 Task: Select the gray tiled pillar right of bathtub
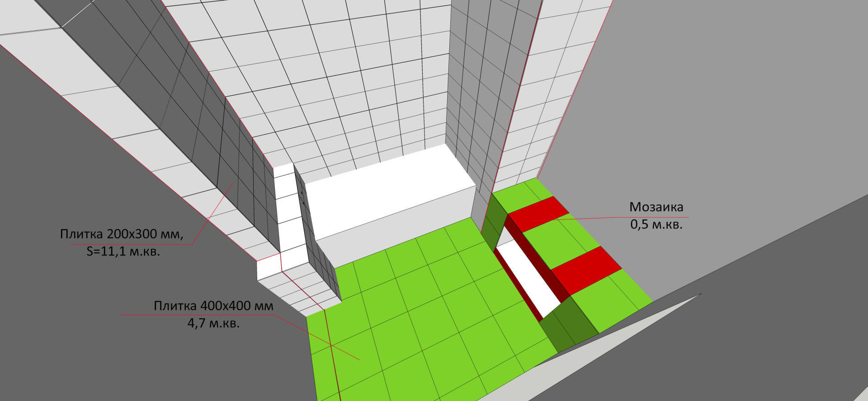click(479, 113)
